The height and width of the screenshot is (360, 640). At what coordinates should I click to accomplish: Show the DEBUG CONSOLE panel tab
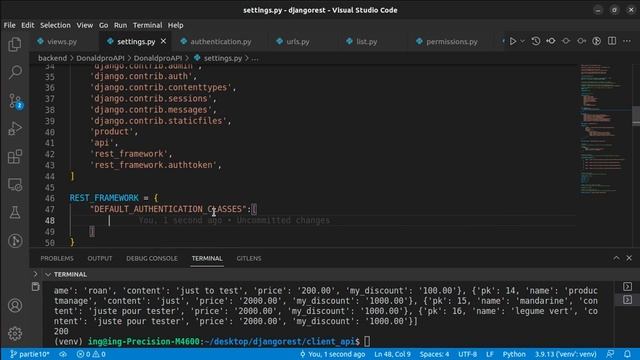click(151, 258)
